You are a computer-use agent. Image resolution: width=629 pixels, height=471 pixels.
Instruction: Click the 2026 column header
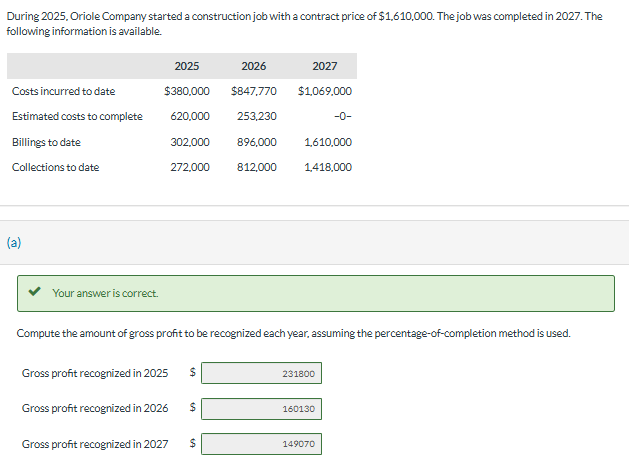[254, 66]
